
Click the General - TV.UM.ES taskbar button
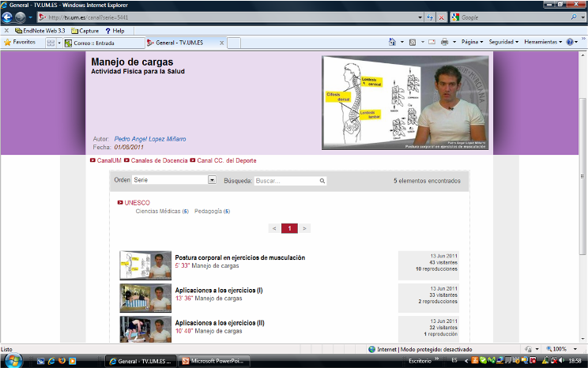[141, 361]
